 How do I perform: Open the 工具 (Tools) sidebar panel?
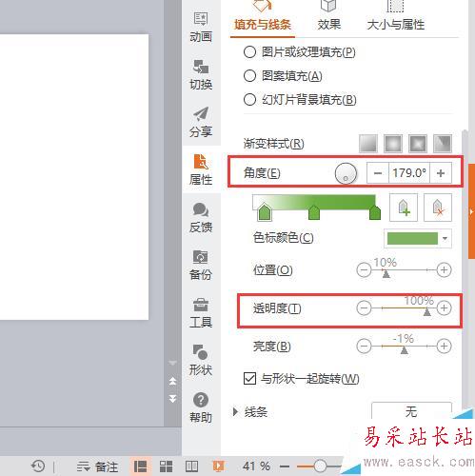pyautogui.click(x=201, y=312)
